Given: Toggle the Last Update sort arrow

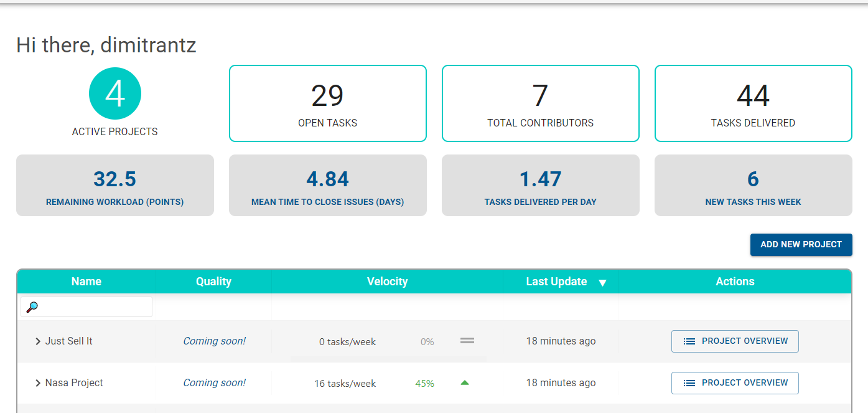Looking at the screenshot, I should (x=602, y=283).
